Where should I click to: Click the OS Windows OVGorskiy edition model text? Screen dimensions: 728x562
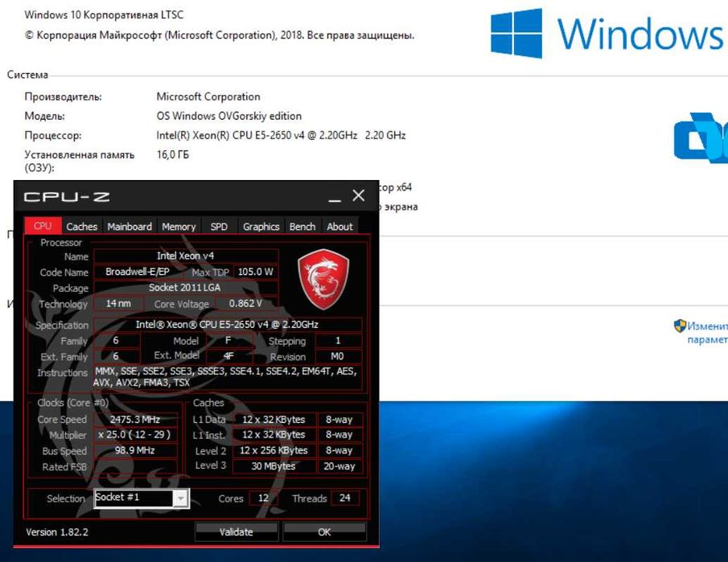point(229,116)
